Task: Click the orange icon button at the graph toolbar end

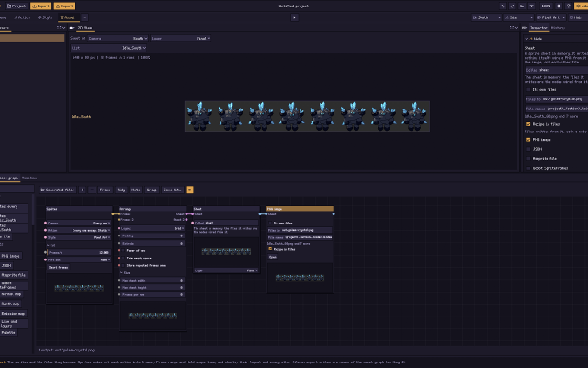Action: pos(190,190)
